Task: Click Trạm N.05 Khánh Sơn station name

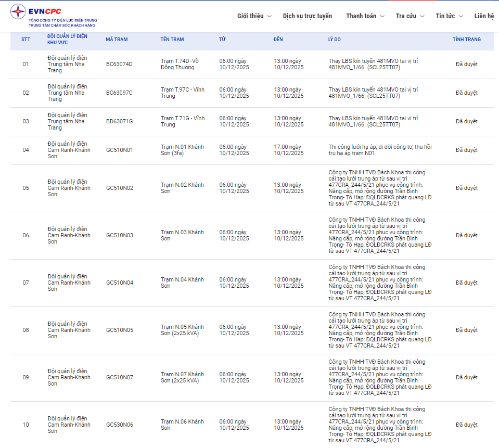Action: pyautogui.click(x=182, y=330)
